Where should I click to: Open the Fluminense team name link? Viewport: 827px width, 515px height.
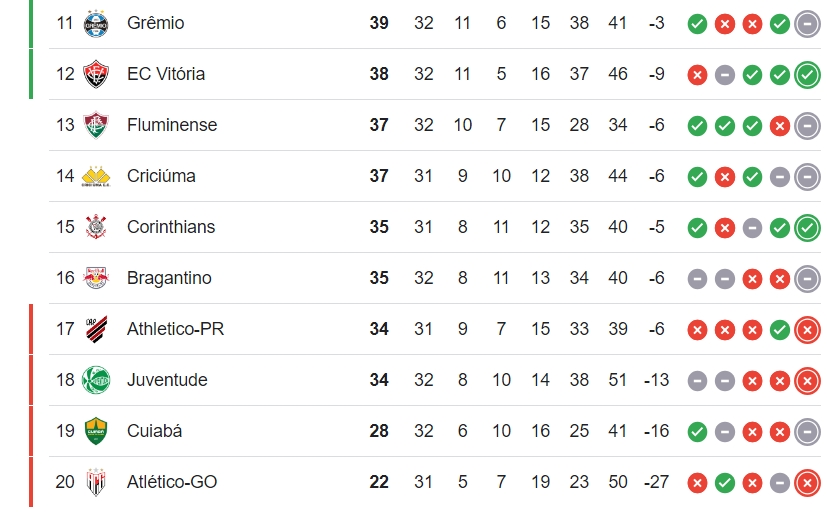[172, 125]
